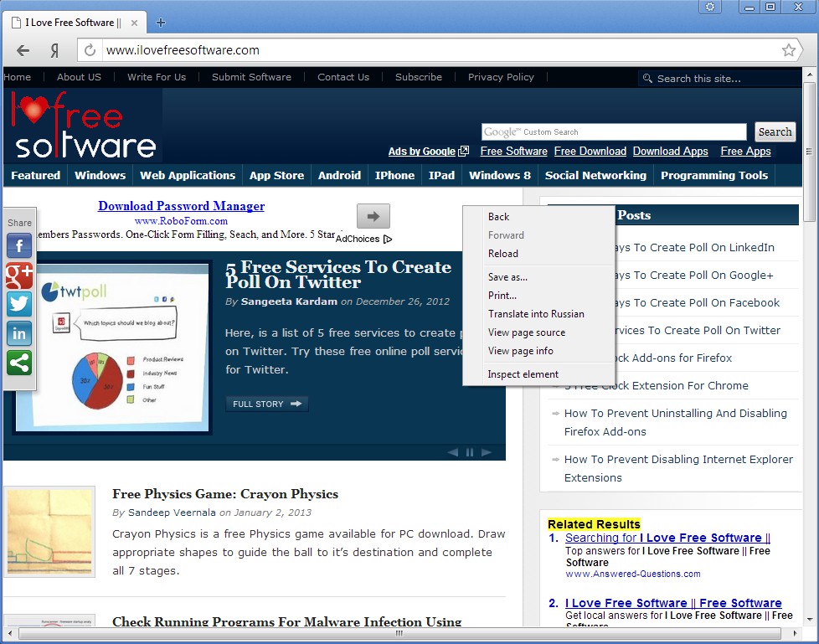Screen dimensions: 819x644
Task: Click the twtpoll slideshow thumbnail
Action: (112, 348)
